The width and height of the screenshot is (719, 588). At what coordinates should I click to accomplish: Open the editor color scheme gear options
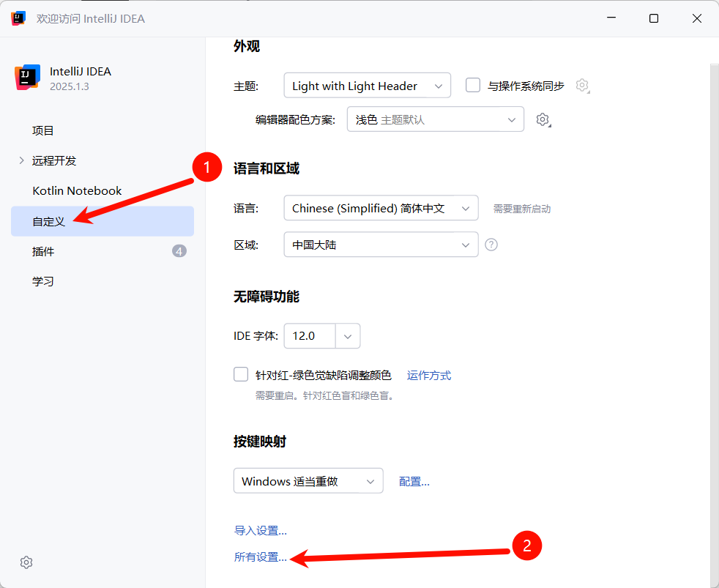[x=543, y=119]
